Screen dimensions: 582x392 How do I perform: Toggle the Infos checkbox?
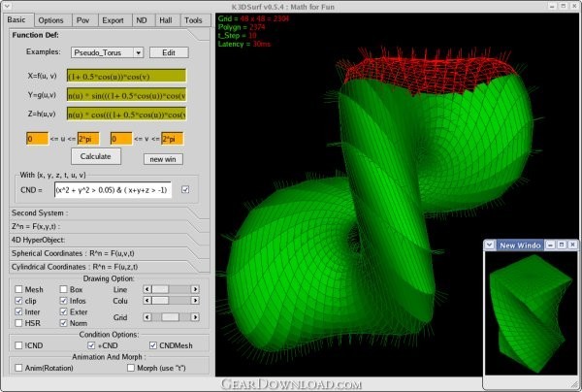(x=63, y=301)
